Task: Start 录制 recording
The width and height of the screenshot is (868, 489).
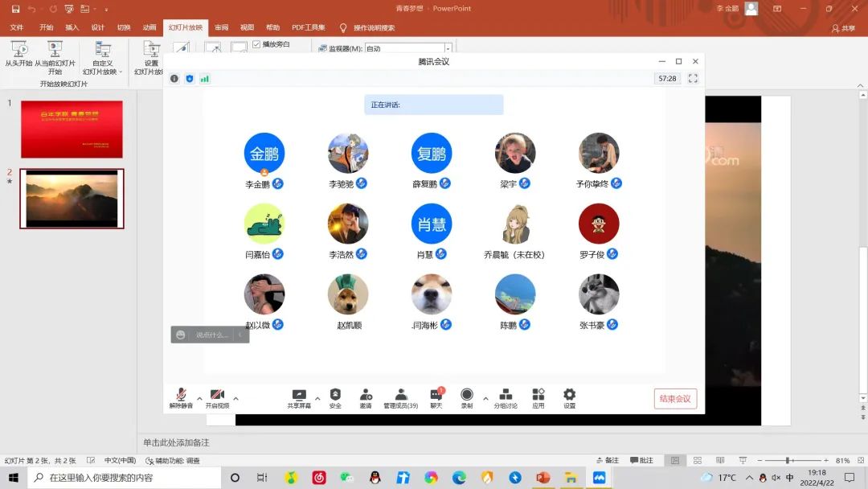Action: 467,397
